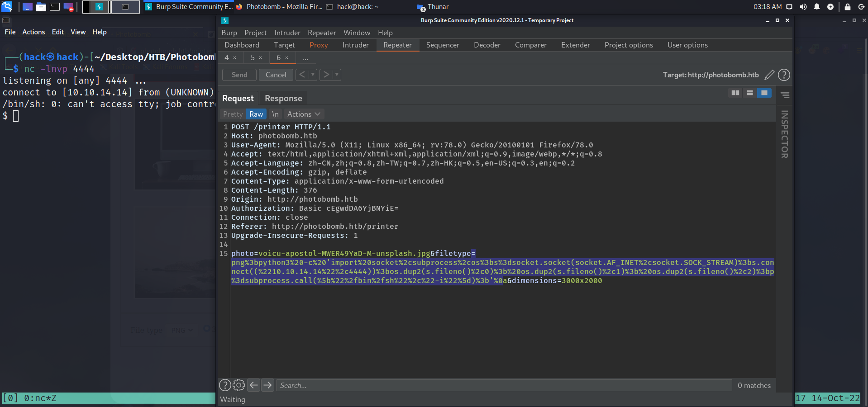
Task: Switch message view to Raw
Action: click(x=256, y=114)
